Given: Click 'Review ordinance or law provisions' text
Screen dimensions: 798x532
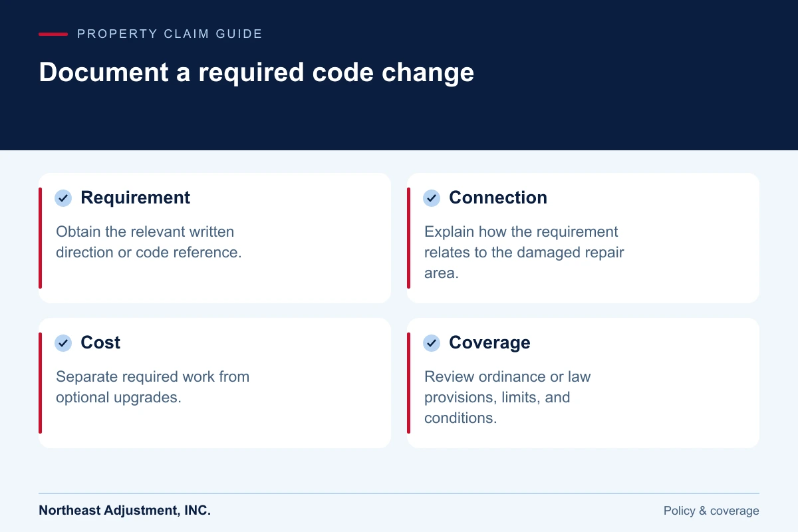Looking at the screenshot, I should [507, 397].
